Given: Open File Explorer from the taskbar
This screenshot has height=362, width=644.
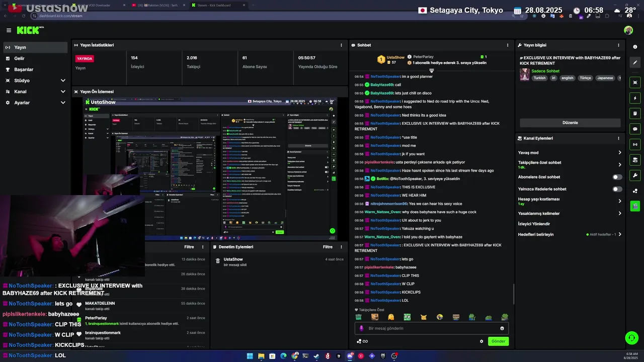Looking at the screenshot, I should click(261, 356).
